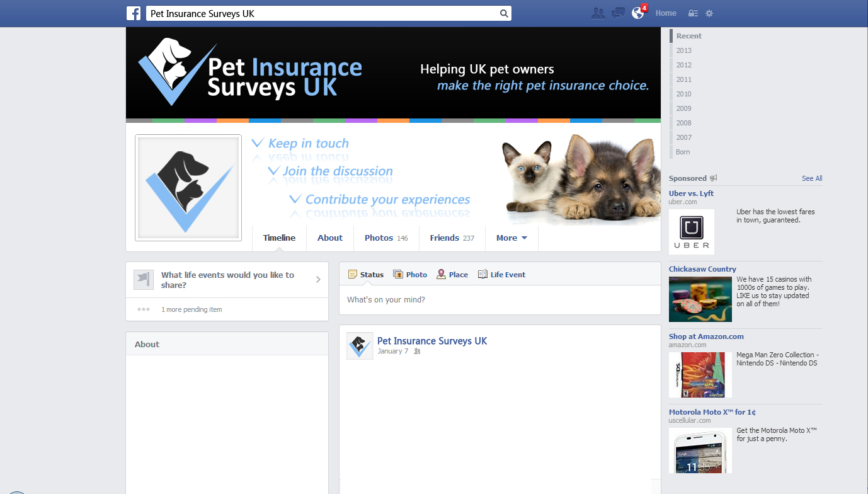Open the Photos tab
Screen dimensions: 868x494
(x=386, y=238)
